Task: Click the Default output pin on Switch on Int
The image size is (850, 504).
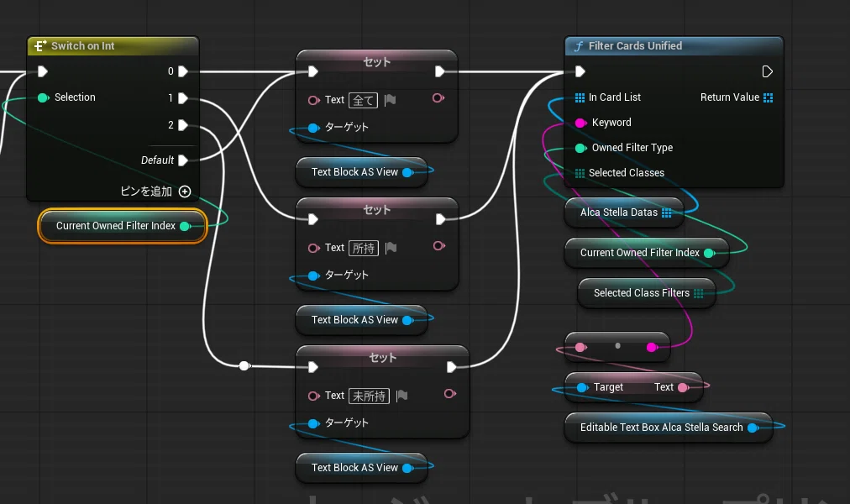Action: [x=183, y=160]
